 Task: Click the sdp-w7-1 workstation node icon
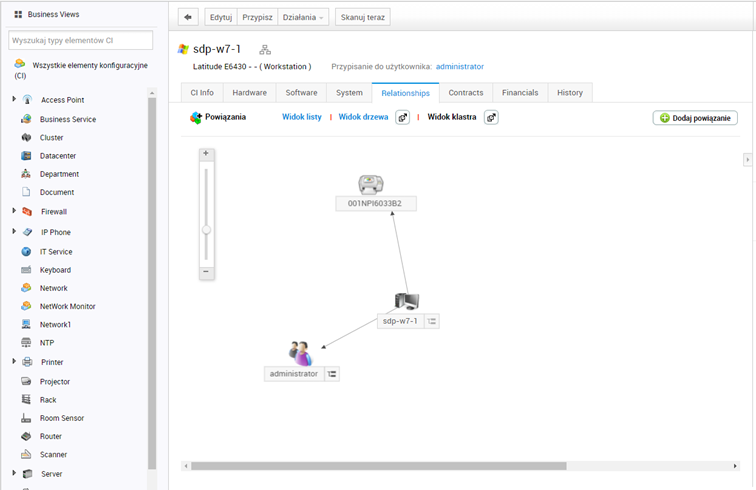click(407, 301)
